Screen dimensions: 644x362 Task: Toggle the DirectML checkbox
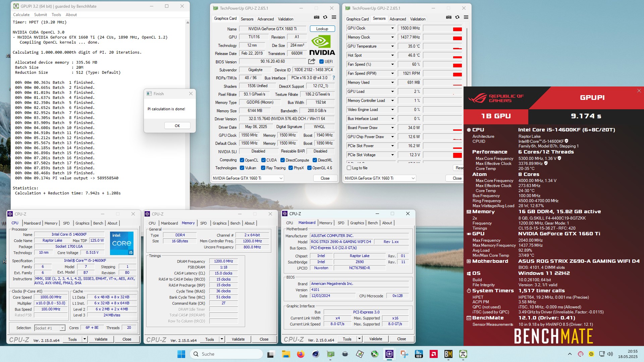click(x=315, y=160)
